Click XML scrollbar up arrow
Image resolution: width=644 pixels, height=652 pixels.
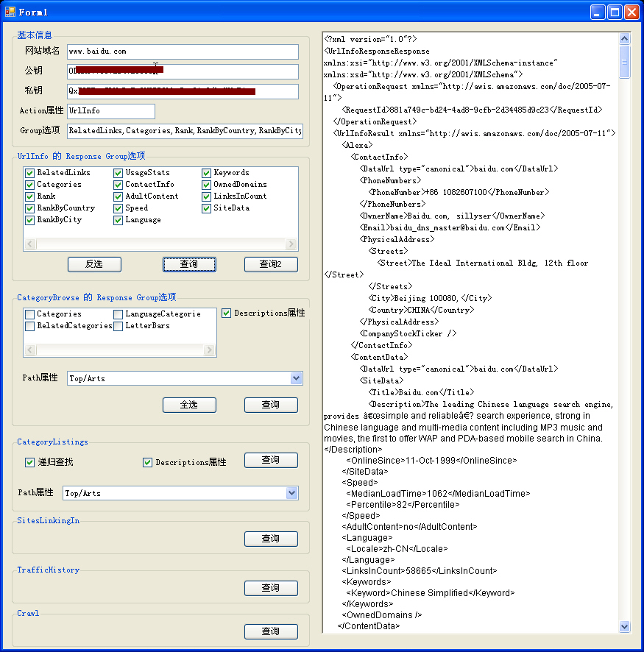(624, 39)
